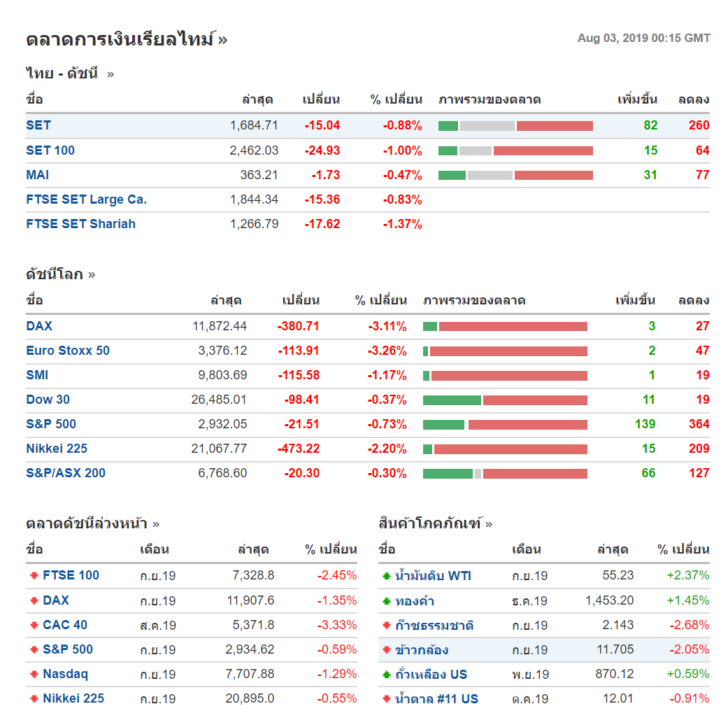Click the SET 100 market overview bar
Image resolution: width=728 pixels, height=725 pixels.
tap(515, 150)
